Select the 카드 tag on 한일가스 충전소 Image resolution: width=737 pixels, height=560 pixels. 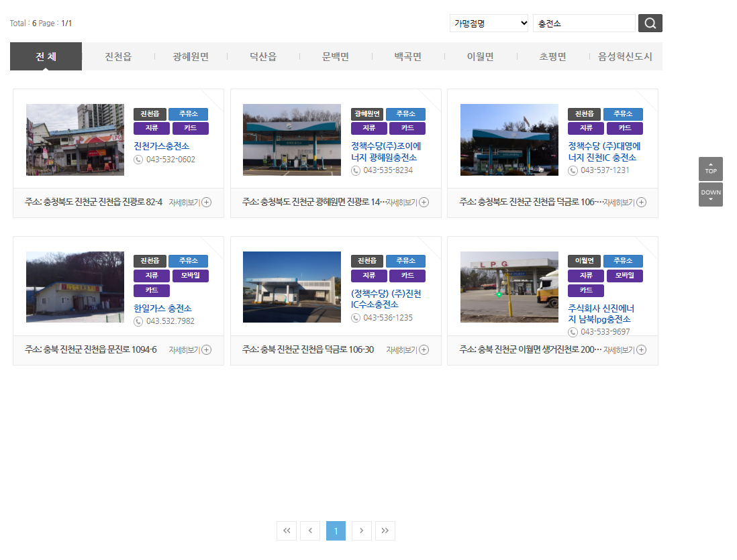(151, 290)
